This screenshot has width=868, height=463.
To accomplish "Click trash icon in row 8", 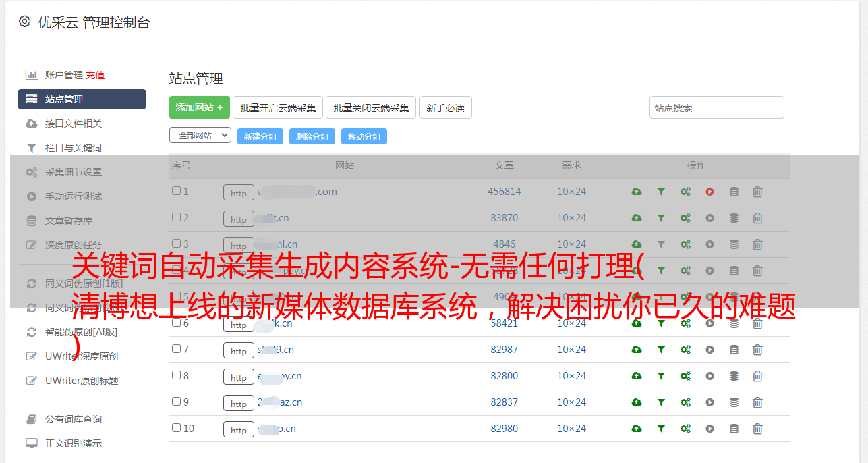I will click(757, 376).
